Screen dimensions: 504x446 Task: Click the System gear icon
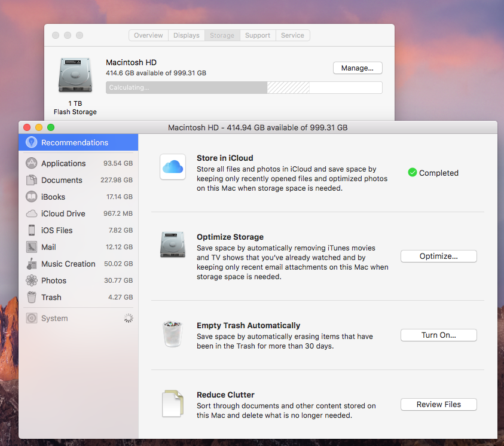click(31, 318)
